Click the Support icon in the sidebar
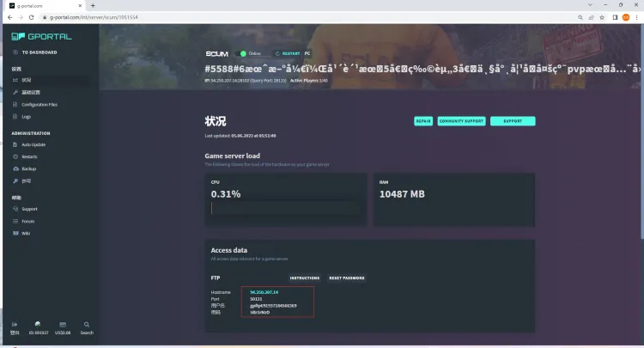644x348 pixels. pyautogui.click(x=15, y=209)
